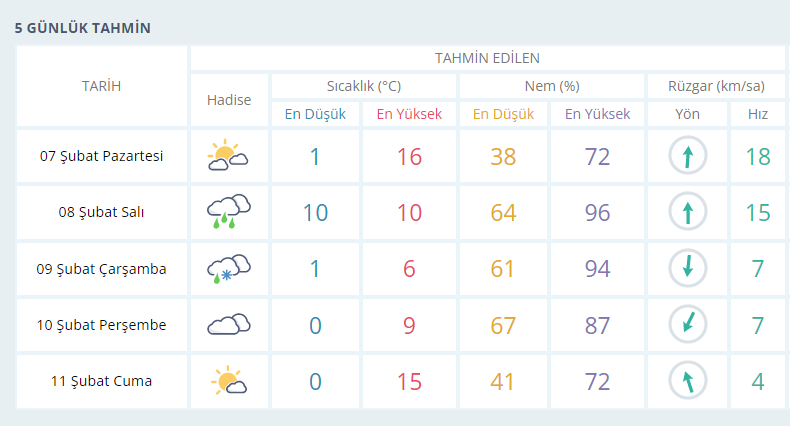Click the rainy cloud icon for 08 Şubat Salı
Screen dimensions: 790x426
click(229, 211)
